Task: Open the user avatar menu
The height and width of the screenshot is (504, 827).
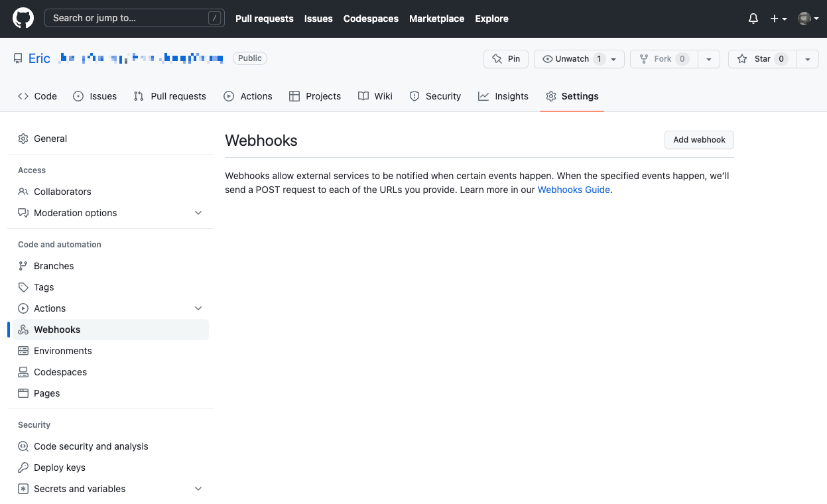Action: click(x=808, y=19)
